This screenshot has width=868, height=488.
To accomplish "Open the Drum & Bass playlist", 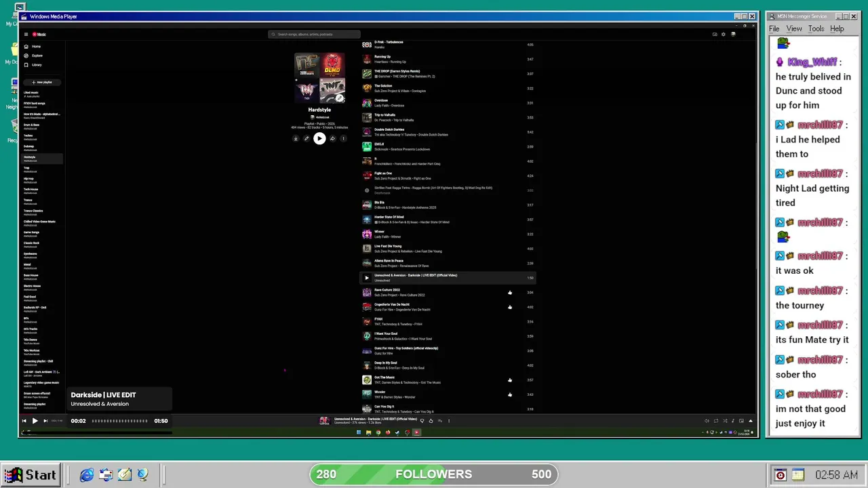I will [42, 126].
